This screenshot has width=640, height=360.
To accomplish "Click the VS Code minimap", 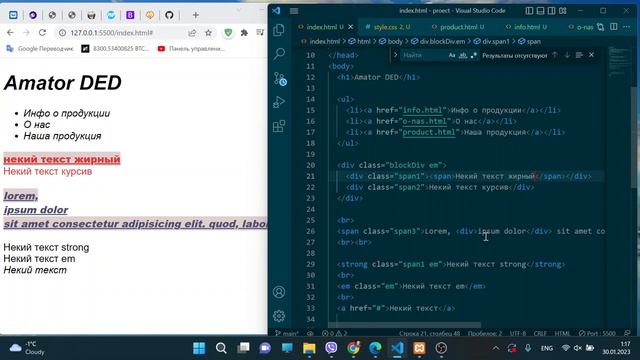I will point(618,61).
